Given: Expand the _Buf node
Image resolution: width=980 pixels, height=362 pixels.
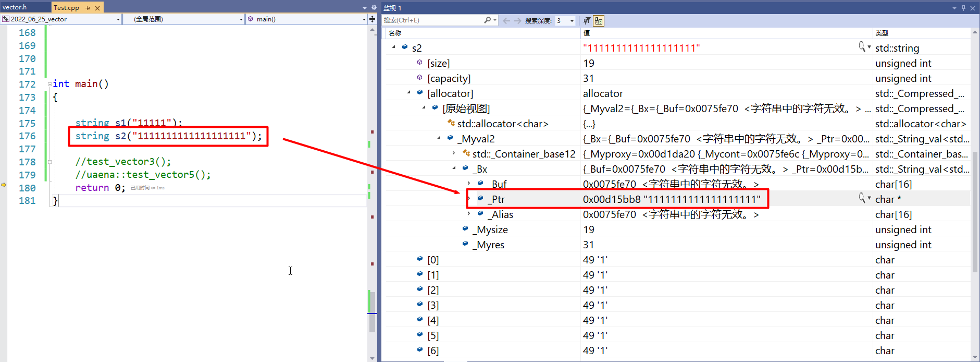Looking at the screenshot, I should pos(469,183).
